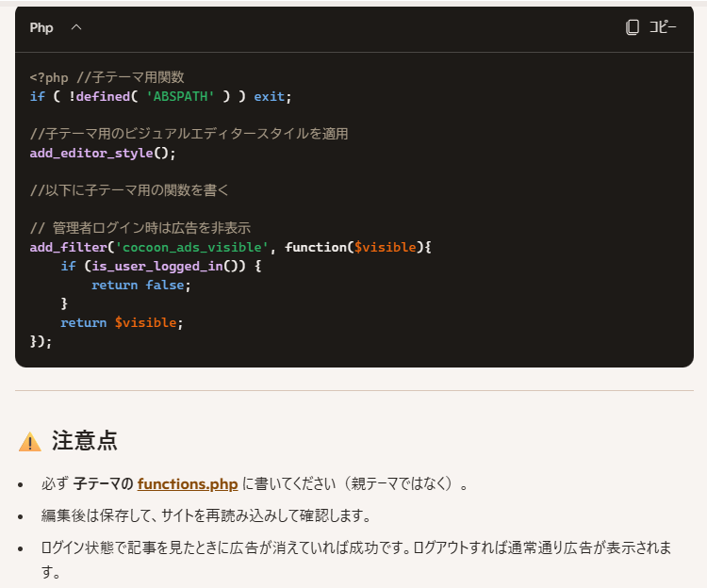The height and width of the screenshot is (588, 707).
Task: Click the 'ABSPATH' string in code
Action: (x=180, y=96)
